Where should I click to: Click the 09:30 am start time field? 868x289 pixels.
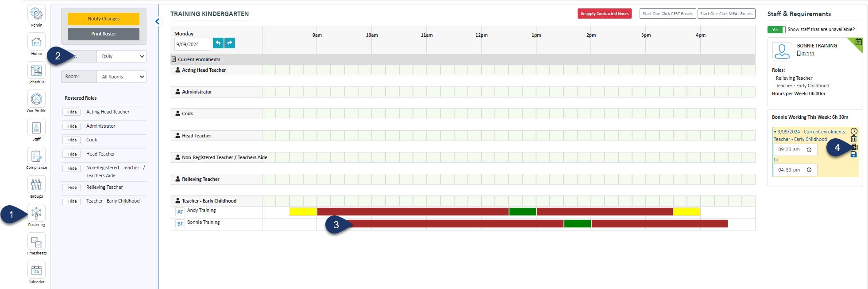(795, 150)
